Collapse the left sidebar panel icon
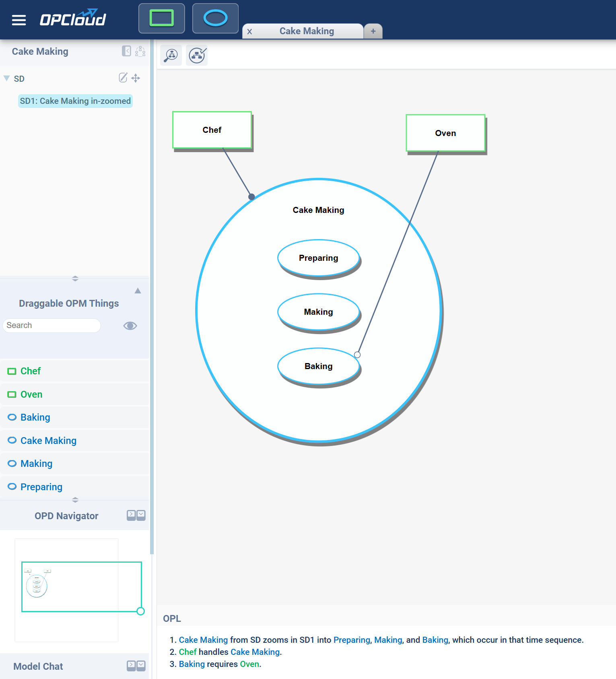Image resolution: width=616 pixels, height=679 pixels. point(126,51)
